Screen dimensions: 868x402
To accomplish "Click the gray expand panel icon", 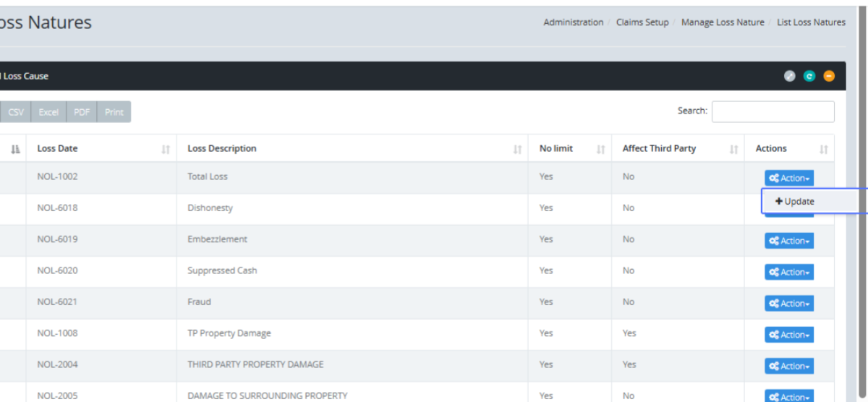I will point(790,76).
